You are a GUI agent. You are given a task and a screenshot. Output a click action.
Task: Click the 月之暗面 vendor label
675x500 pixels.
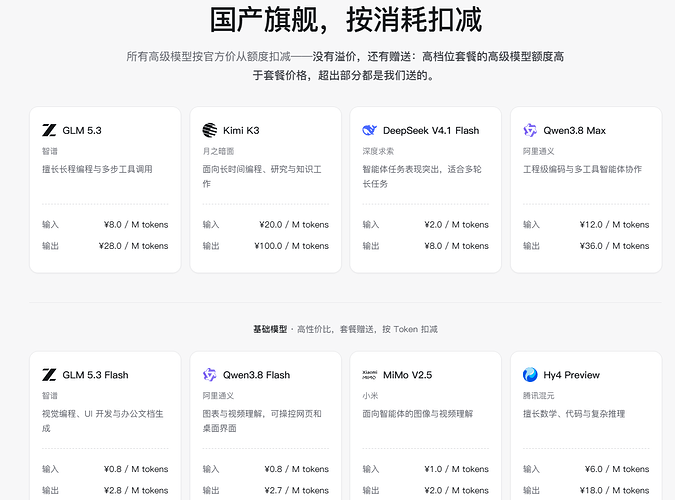coord(218,151)
